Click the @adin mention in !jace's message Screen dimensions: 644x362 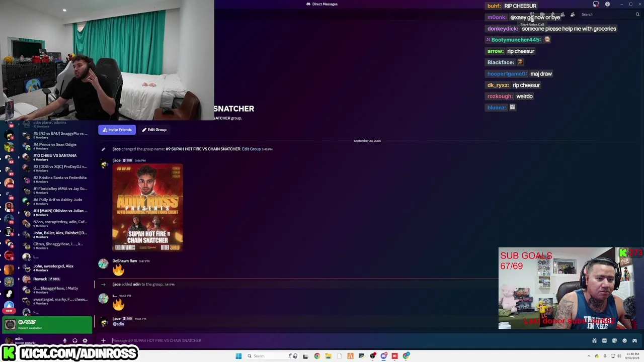pos(118,324)
